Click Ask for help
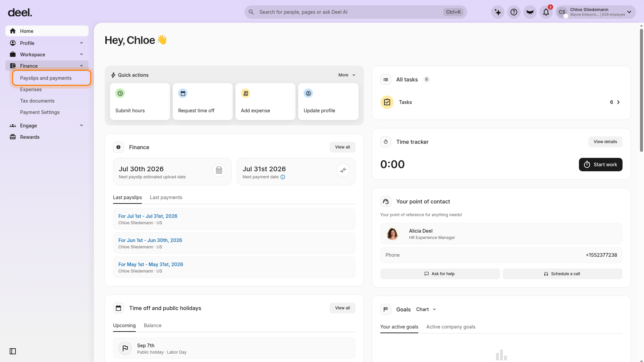The image size is (644, 362). coord(440,274)
